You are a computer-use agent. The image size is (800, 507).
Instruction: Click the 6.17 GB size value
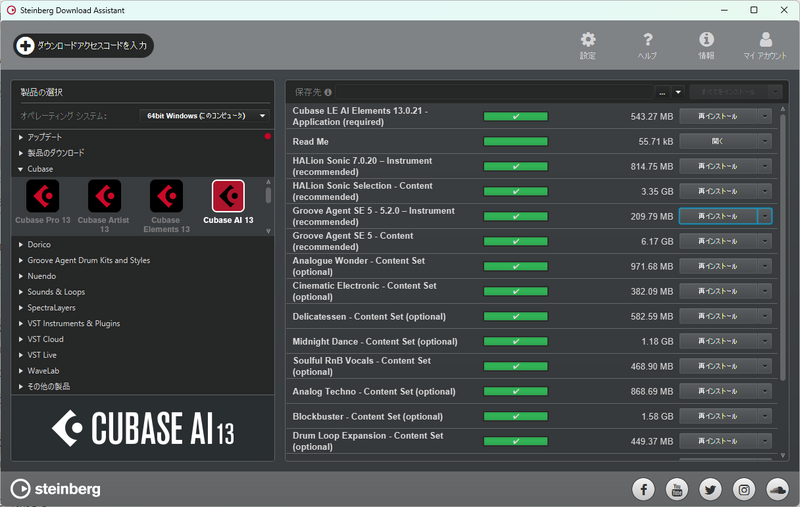(657, 241)
